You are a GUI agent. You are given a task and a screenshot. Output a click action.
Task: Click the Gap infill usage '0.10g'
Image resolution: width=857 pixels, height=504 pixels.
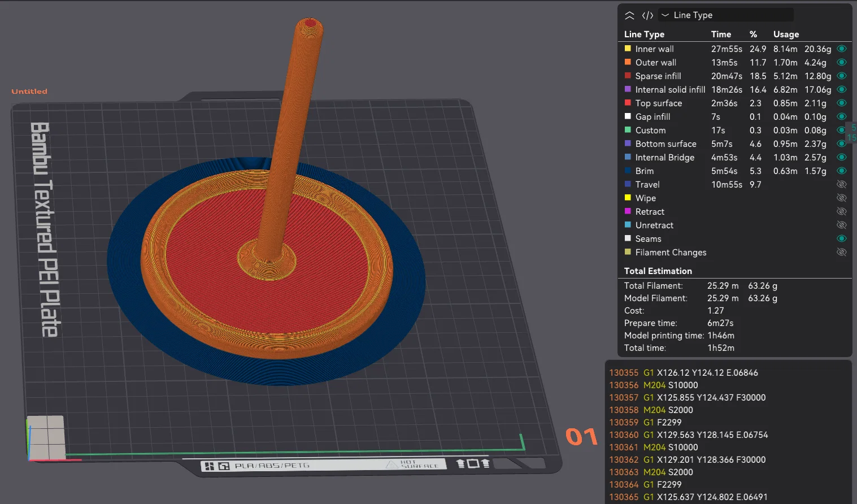pyautogui.click(x=815, y=117)
